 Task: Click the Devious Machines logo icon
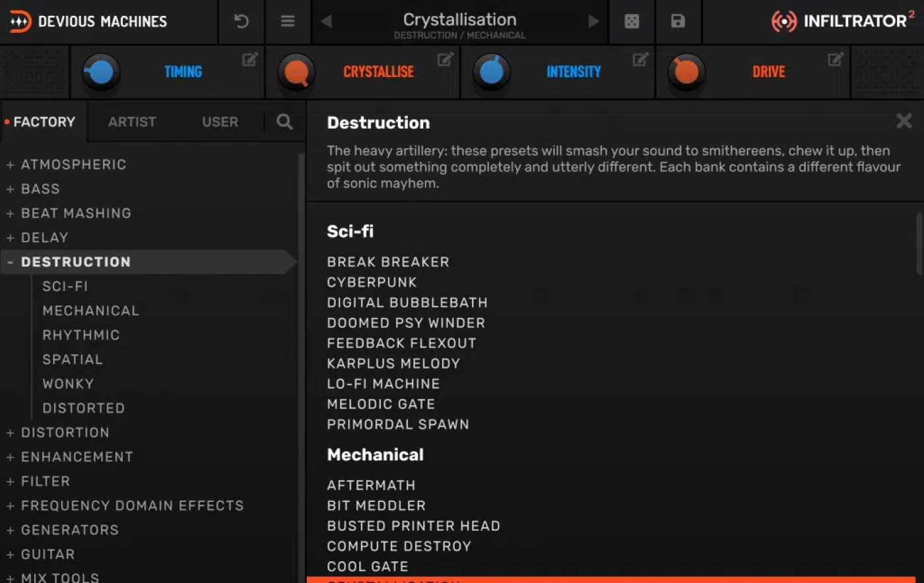pos(20,21)
